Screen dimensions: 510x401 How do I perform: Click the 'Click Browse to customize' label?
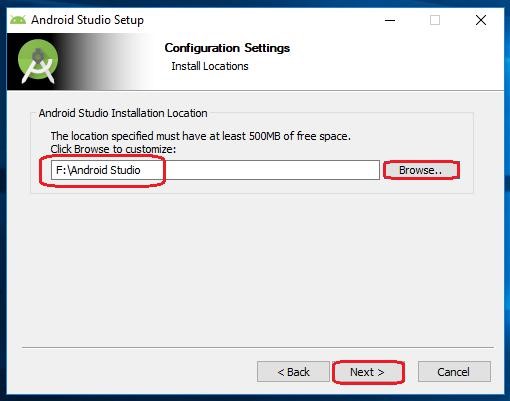[x=113, y=149]
